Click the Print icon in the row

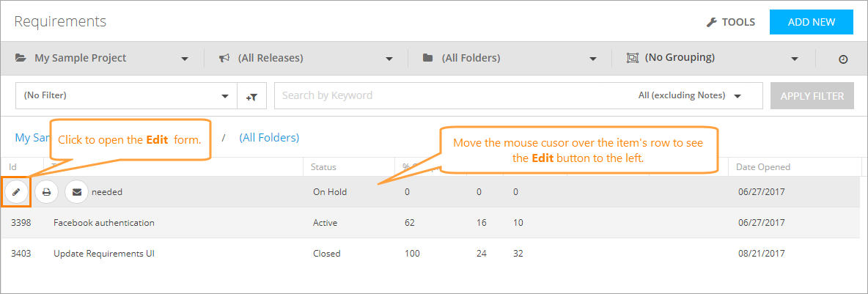click(x=46, y=192)
